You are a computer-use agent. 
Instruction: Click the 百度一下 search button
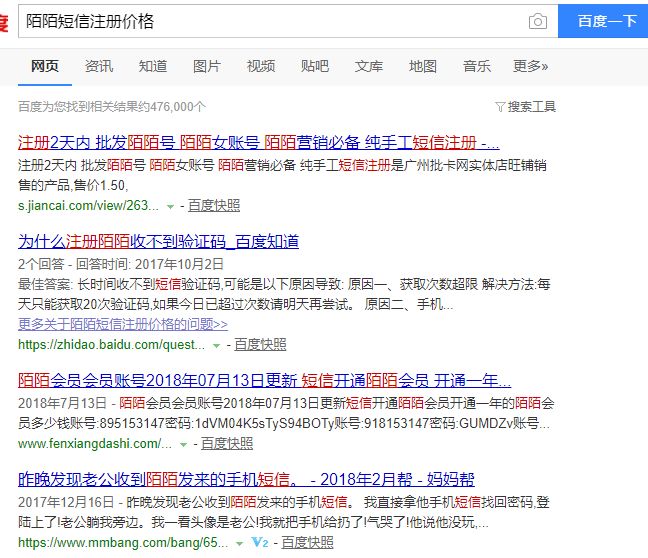(603, 21)
